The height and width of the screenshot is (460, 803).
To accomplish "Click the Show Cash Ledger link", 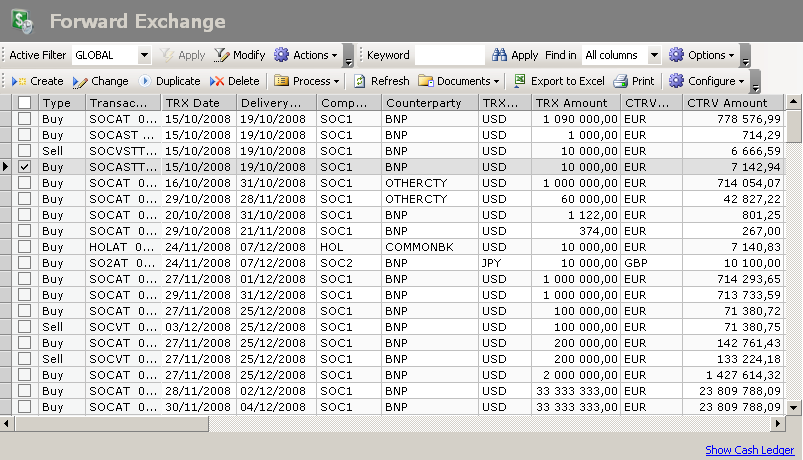I will point(749,450).
